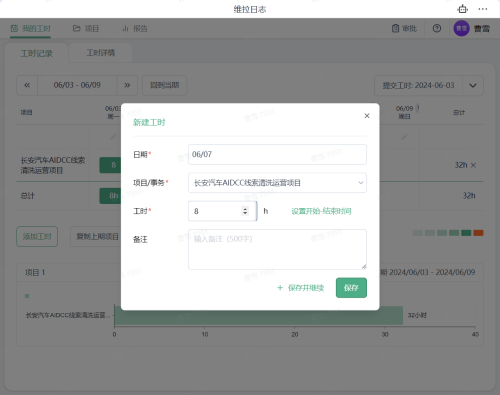Image resolution: width=500 pixels, height=395 pixels.
Task: Open the 报告 reports menu
Action: coord(135,29)
